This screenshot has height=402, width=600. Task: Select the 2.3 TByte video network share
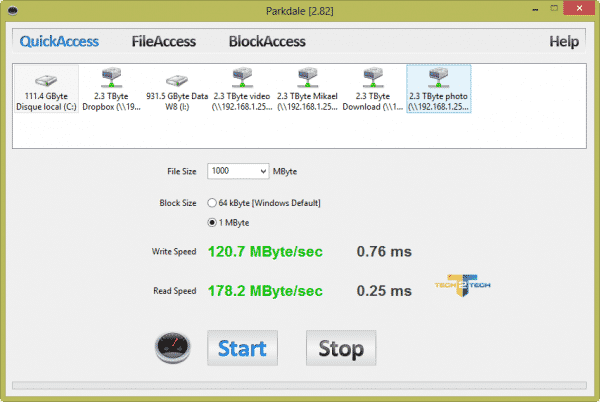point(242,89)
